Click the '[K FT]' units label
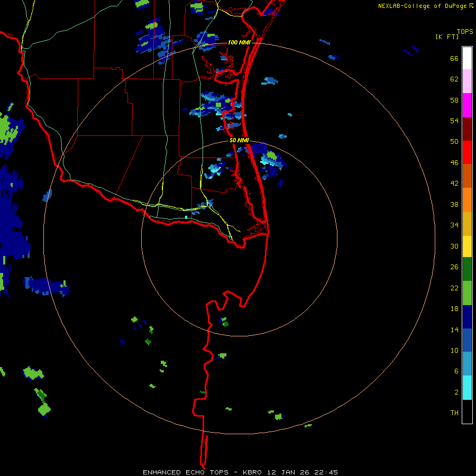Image resolution: width=476 pixels, height=476 pixels. coord(447,36)
